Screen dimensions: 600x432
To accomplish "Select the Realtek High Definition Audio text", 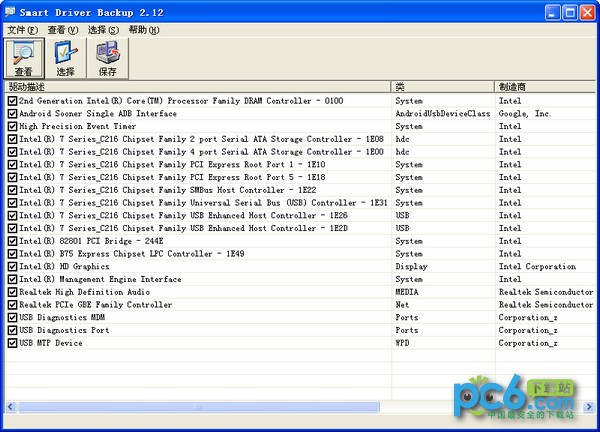I will coord(85,292).
